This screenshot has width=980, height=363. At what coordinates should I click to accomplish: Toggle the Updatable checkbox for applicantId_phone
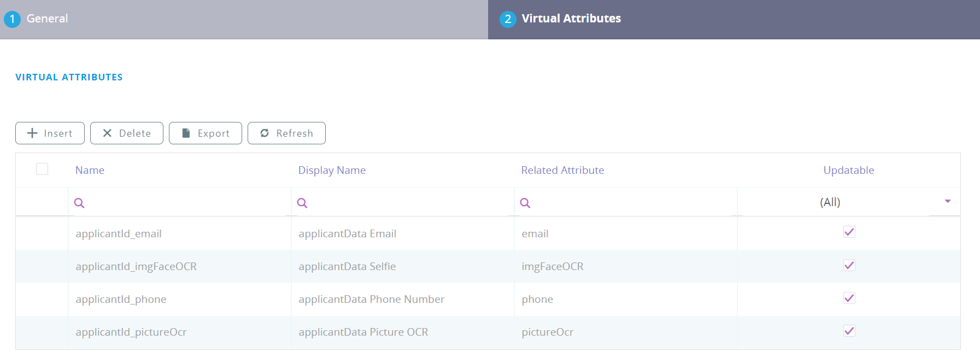click(849, 298)
